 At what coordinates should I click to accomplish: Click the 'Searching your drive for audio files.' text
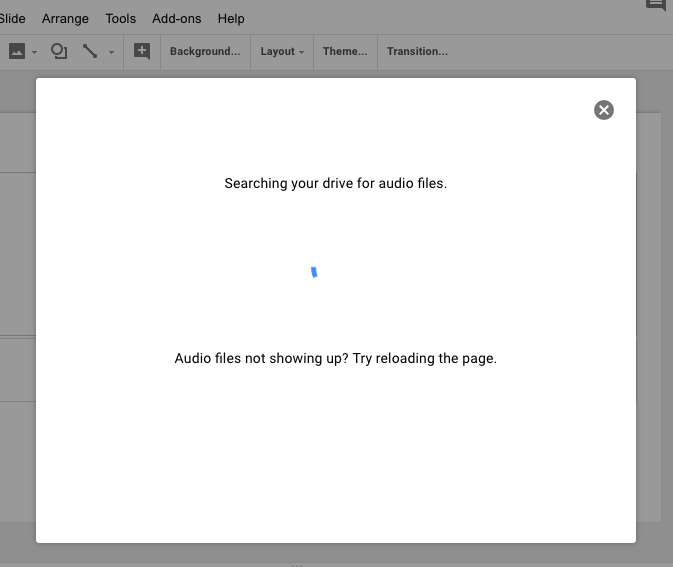336,183
